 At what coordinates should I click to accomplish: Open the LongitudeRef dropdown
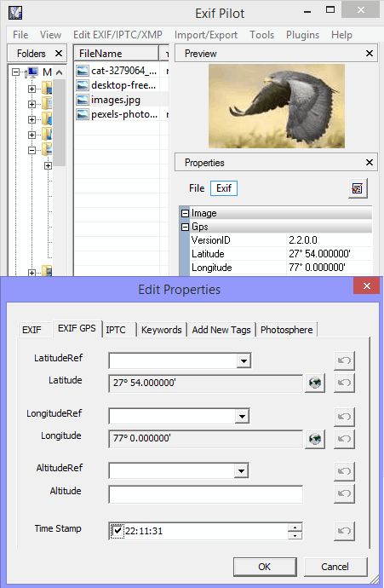[x=242, y=416]
